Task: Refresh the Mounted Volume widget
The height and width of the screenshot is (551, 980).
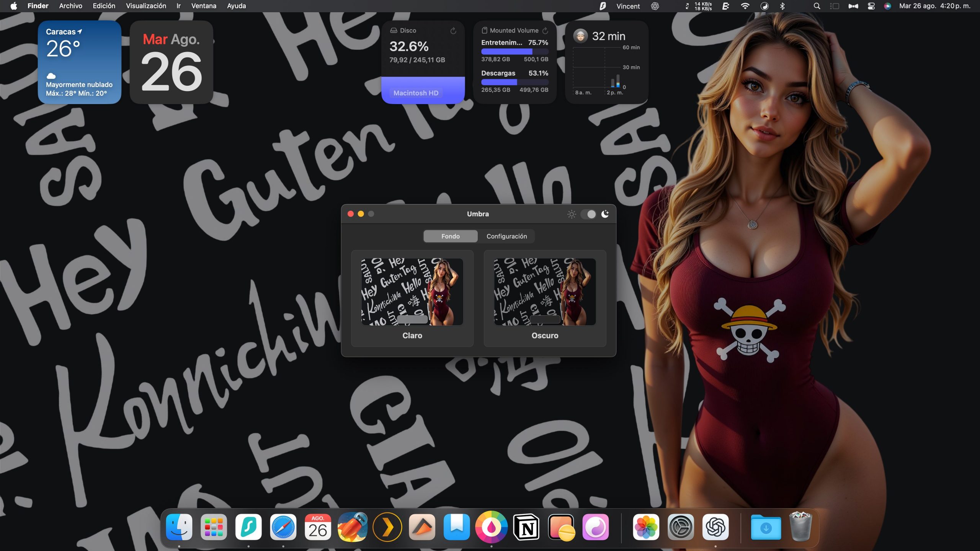Action: click(x=545, y=31)
